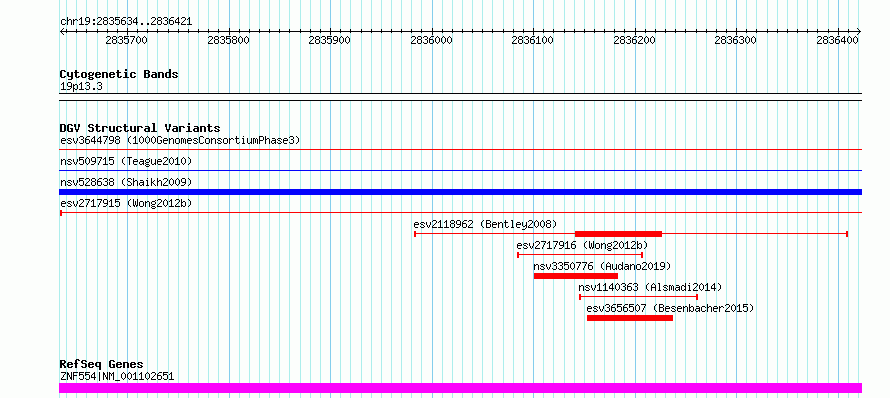This screenshot has height=398, width=890.
Task: Click the esv3644798 1000Genomes variant line
Action: pos(460,149)
